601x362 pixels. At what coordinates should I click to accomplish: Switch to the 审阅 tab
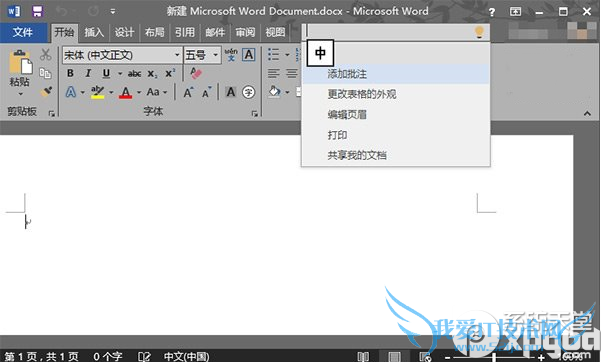[245, 33]
